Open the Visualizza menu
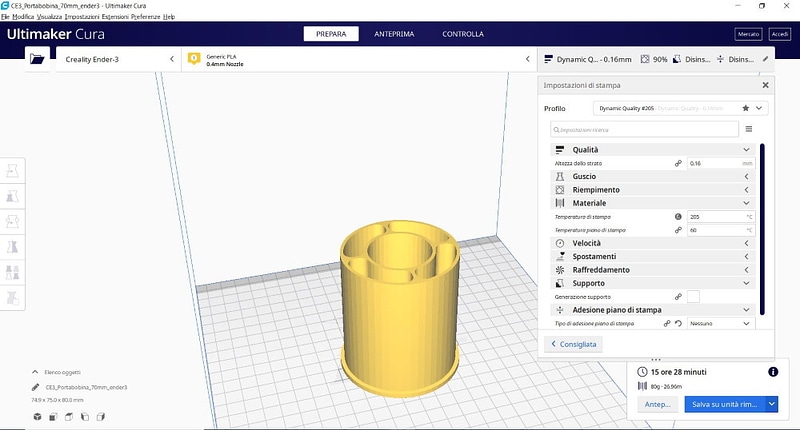The image size is (800, 430). [x=49, y=16]
